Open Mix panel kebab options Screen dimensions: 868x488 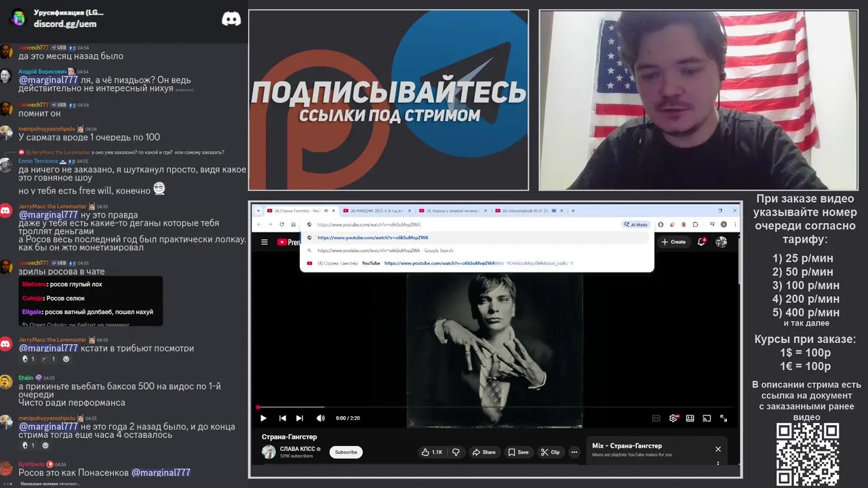pos(718,464)
